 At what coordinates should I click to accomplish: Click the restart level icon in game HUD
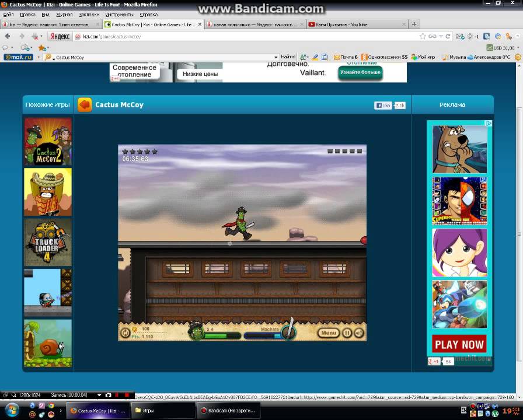pyautogui.click(x=125, y=332)
